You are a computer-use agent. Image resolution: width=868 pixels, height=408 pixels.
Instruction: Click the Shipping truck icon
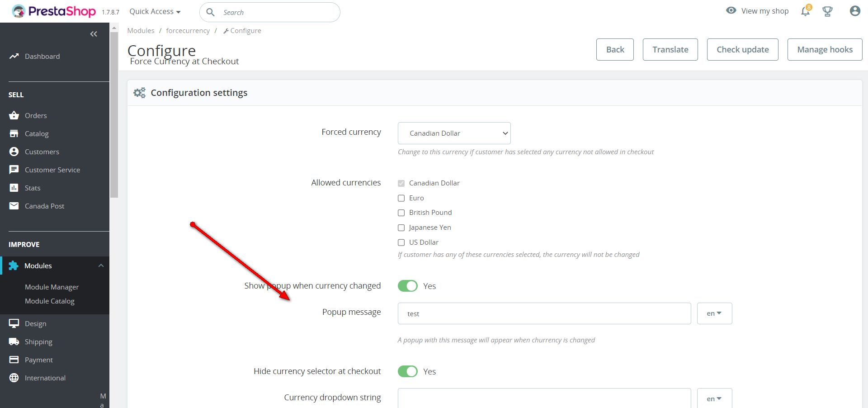coord(14,342)
